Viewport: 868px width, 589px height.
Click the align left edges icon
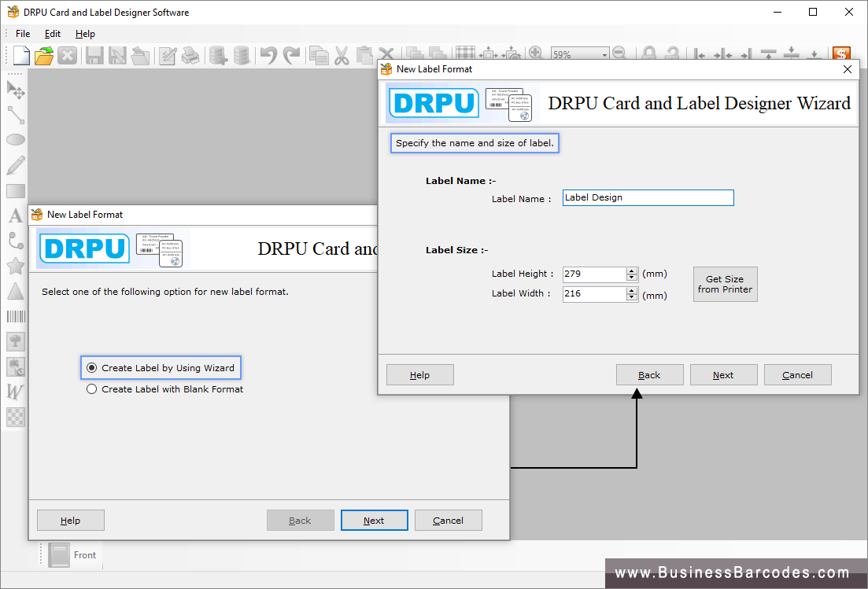(699, 54)
